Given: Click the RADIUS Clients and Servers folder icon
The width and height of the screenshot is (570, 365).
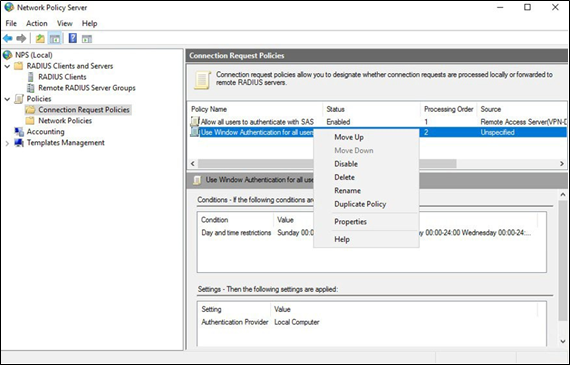Looking at the screenshot, I should coord(19,66).
